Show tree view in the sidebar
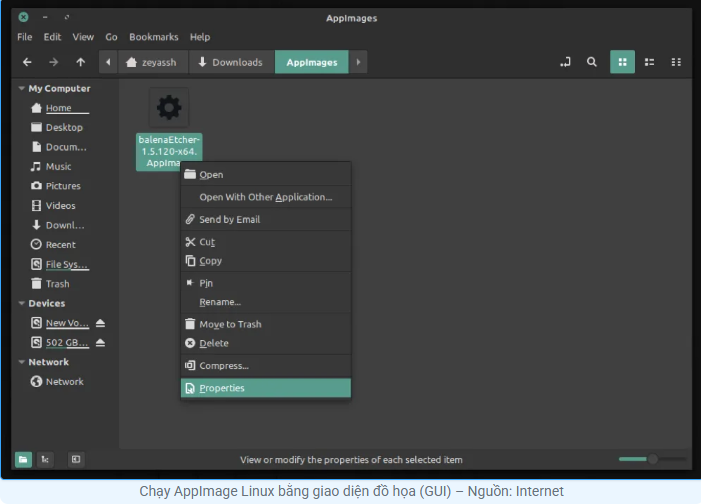Viewport: 701px width, 504px height. click(x=45, y=459)
